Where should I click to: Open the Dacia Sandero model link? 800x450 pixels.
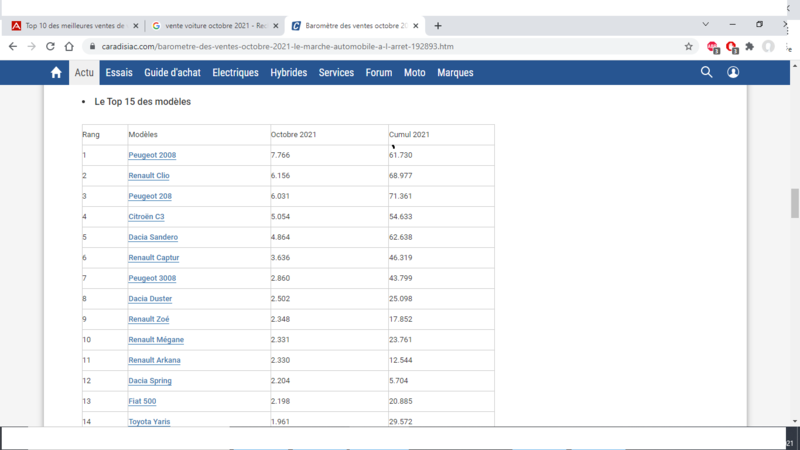153,237
